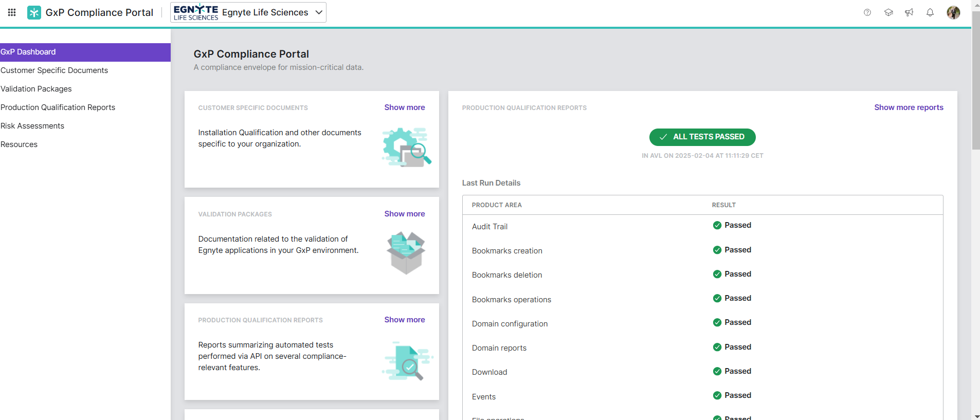This screenshot has width=980, height=420.
Task: Click the Bookmarks operations row text
Action: click(512, 300)
